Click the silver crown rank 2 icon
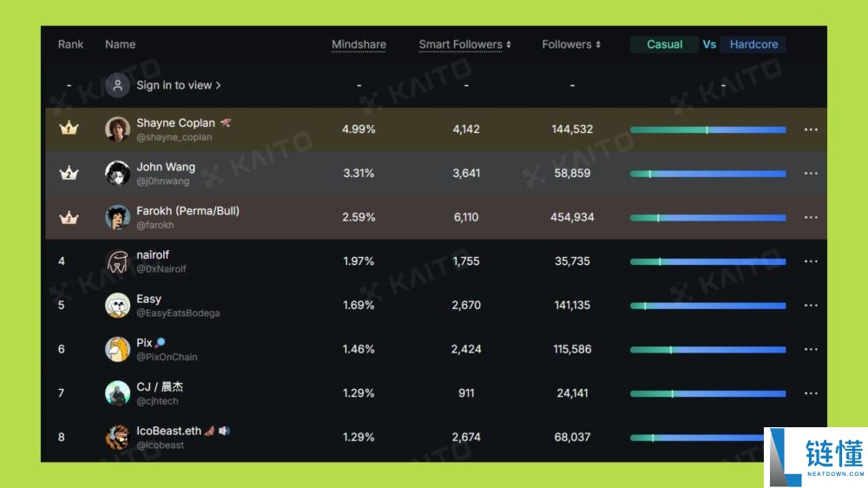Viewport: 868px width, 488px height. pyautogui.click(x=69, y=173)
